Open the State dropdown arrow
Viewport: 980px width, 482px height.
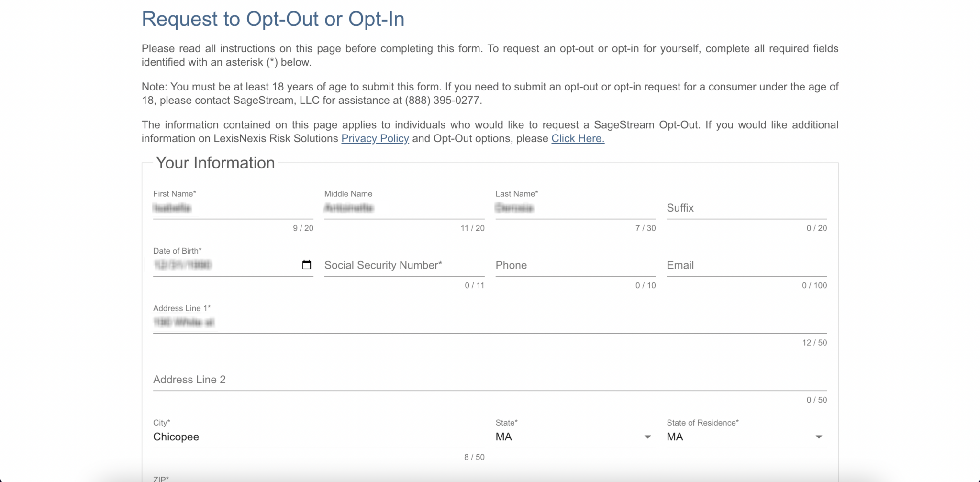(648, 437)
